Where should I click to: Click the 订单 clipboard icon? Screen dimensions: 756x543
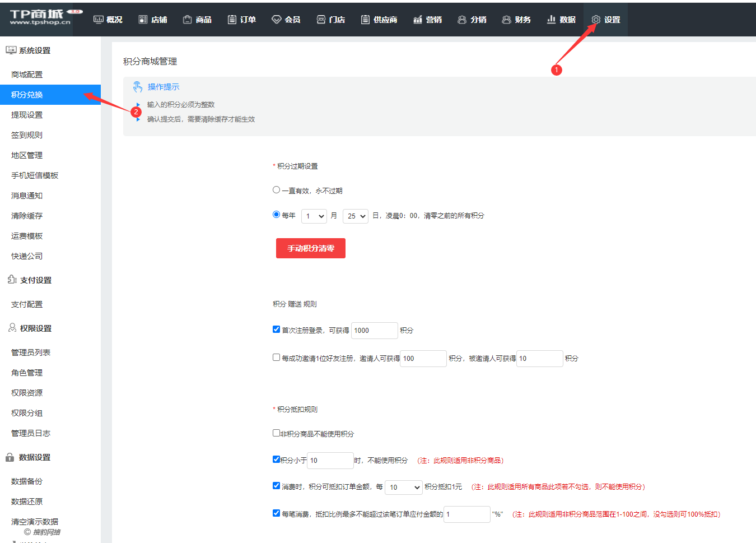point(232,20)
